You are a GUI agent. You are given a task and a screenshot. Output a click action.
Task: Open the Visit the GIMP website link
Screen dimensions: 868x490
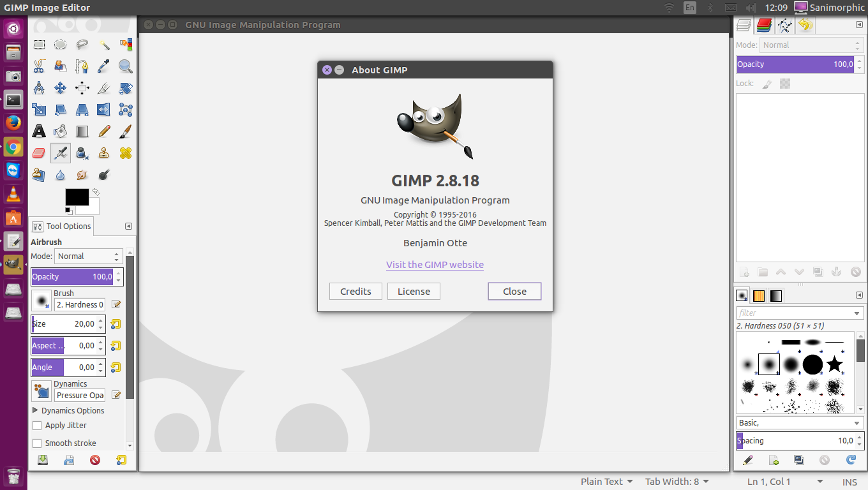pyautogui.click(x=435, y=265)
